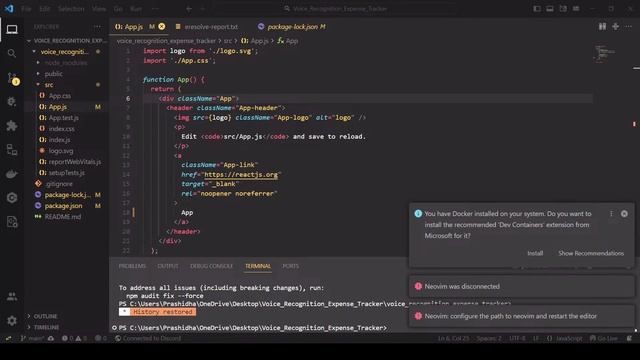The width and height of the screenshot is (640, 360).
Task: Open the Docker notification options menu
Action: pos(611,213)
